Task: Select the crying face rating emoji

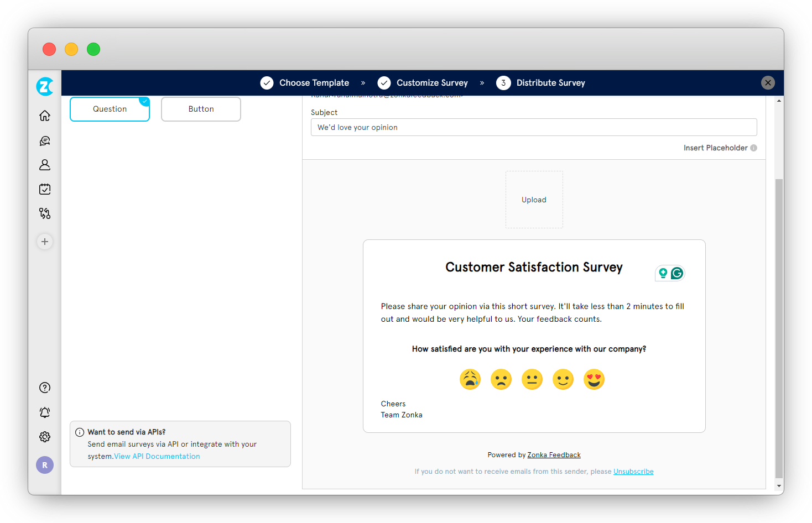Action: [470, 379]
